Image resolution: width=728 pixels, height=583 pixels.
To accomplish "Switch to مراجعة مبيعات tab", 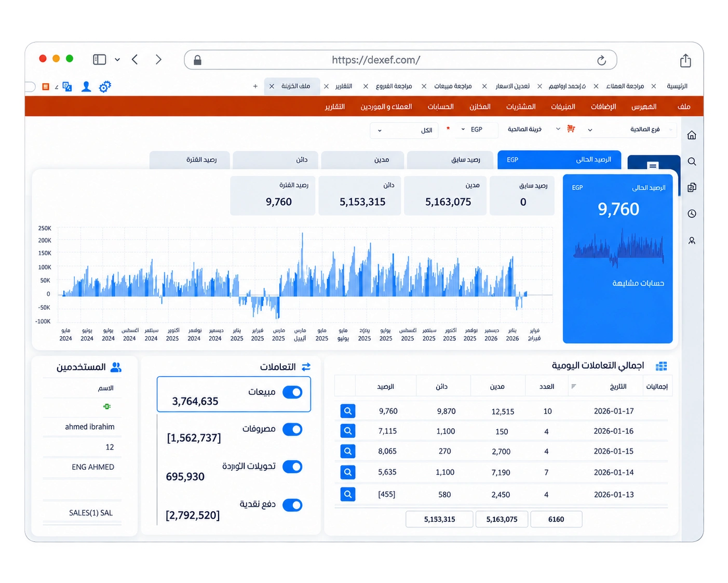I will 453,86.
